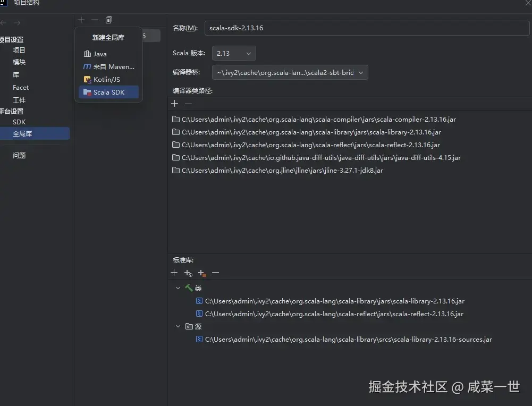Select scala-compiler-2.13.16.jar path row

pyautogui.click(x=319, y=119)
